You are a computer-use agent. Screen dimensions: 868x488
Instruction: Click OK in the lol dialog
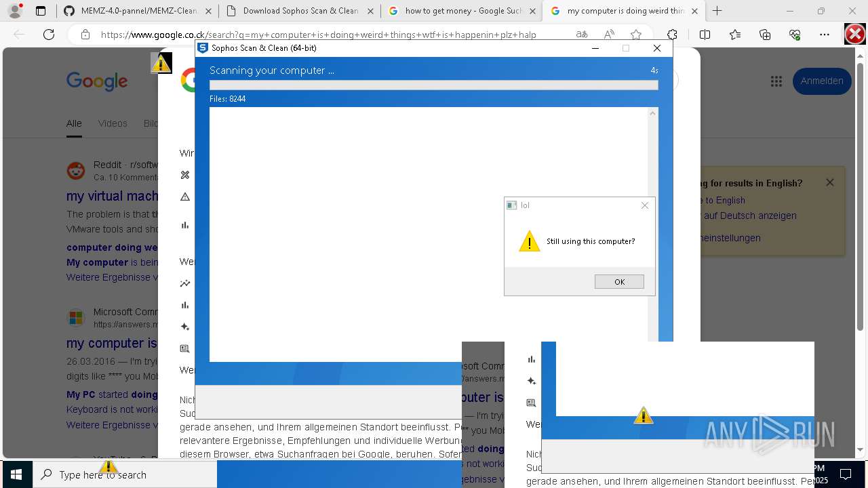point(619,282)
